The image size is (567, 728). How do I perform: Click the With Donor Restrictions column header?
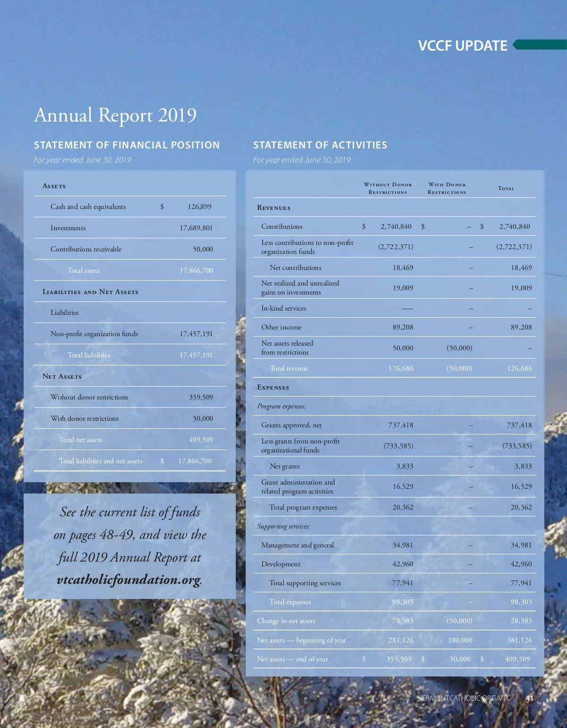pos(447,188)
